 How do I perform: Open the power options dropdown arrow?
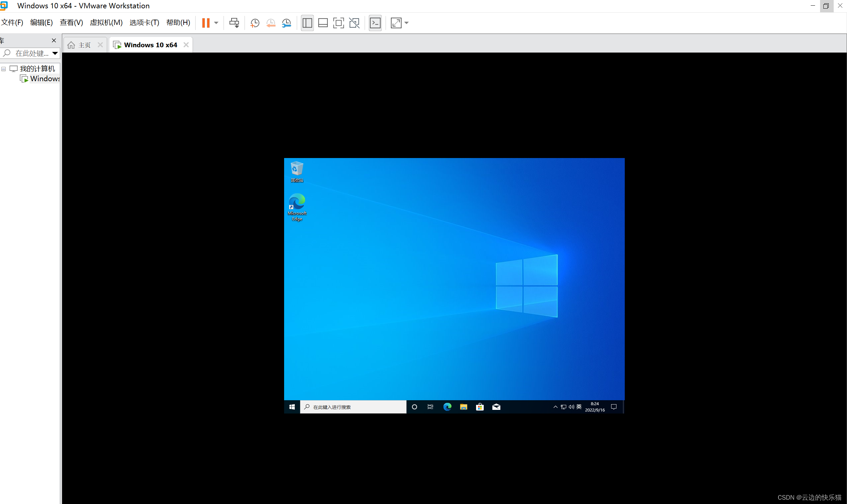[x=216, y=23]
